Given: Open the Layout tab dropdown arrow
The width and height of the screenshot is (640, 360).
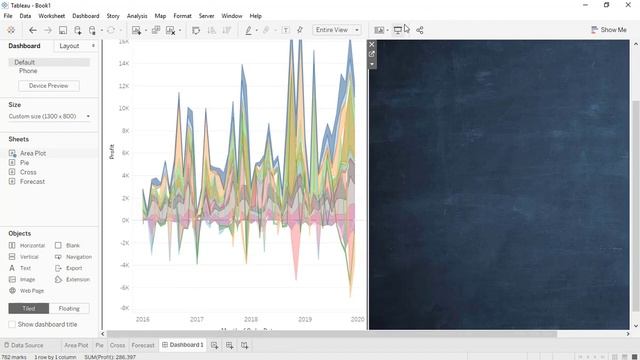Looking at the screenshot, I should [93, 46].
